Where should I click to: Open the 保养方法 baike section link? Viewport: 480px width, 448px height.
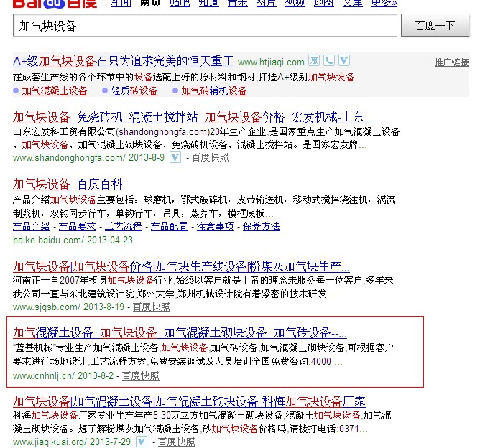pos(262,227)
